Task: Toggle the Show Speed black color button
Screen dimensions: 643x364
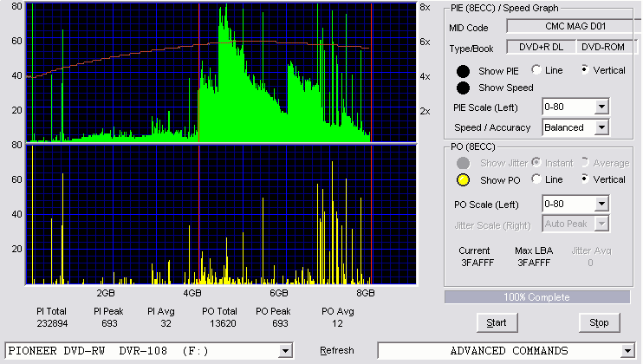Action: (463, 88)
